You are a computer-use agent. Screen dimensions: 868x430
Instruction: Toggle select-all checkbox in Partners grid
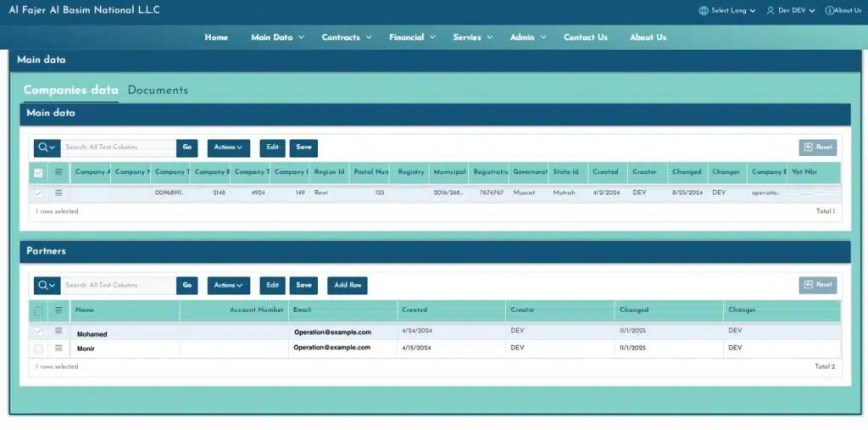pyautogui.click(x=38, y=311)
